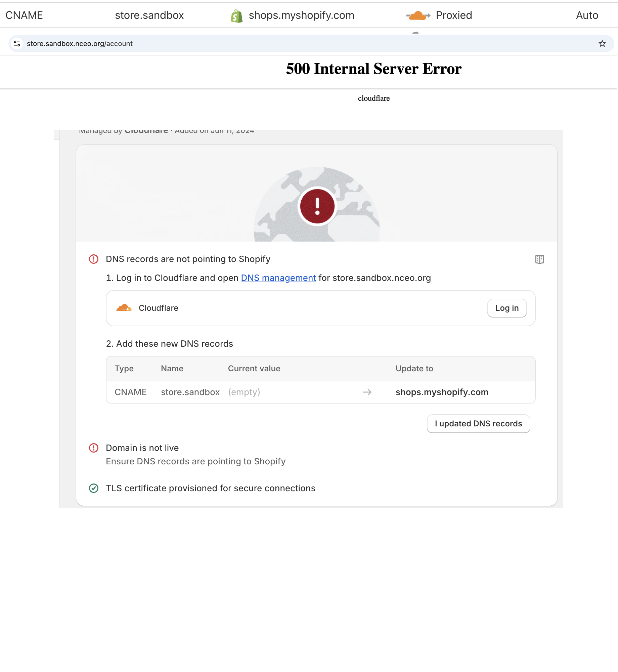Click the Shopify bag icon in the DNS record
The height and width of the screenshot is (672, 618).
point(237,16)
